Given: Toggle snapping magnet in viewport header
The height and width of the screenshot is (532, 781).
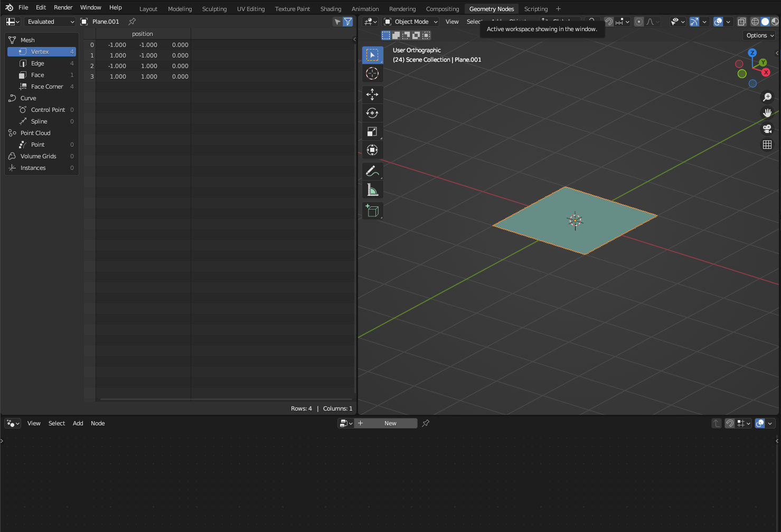Looking at the screenshot, I should click(609, 22).
